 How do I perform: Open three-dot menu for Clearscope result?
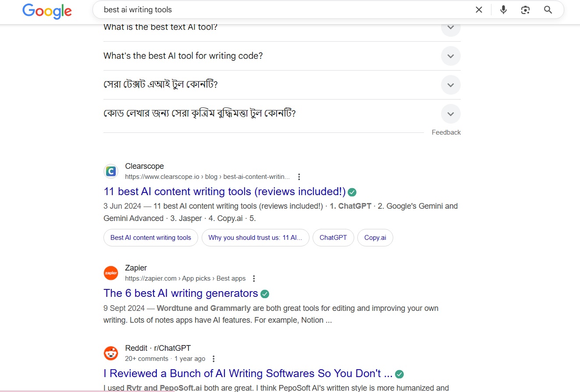pos(299,177)
